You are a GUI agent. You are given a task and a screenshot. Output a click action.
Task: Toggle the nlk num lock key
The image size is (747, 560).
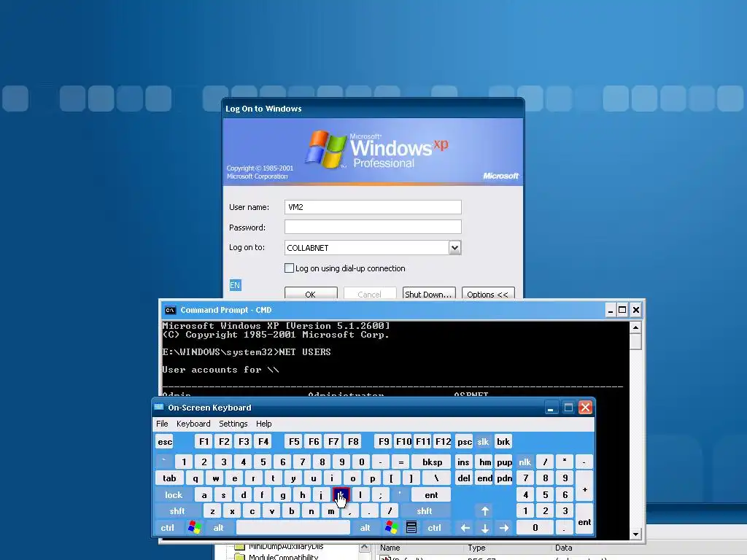525,462
